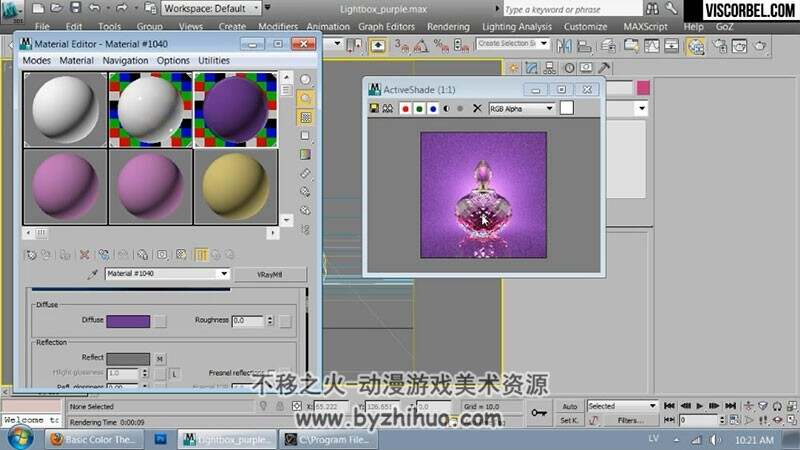Clear the ActiveShade image with X icon

pos(477,108)
